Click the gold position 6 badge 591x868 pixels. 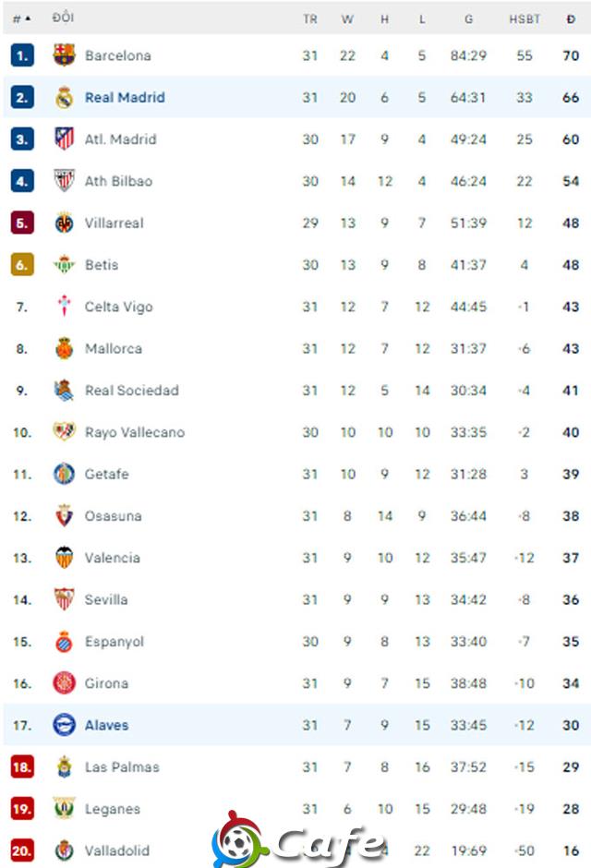click(22, 265)
